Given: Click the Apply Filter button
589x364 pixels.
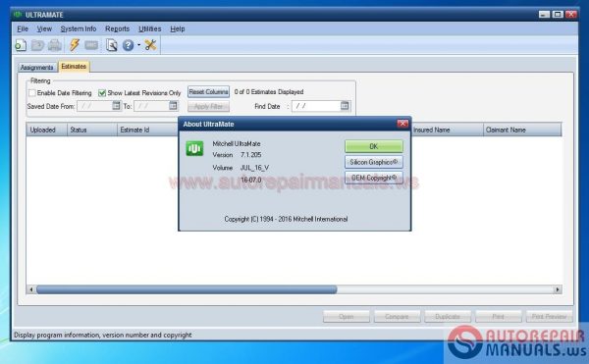Looking at the screenshot, I should coord(208,107).
